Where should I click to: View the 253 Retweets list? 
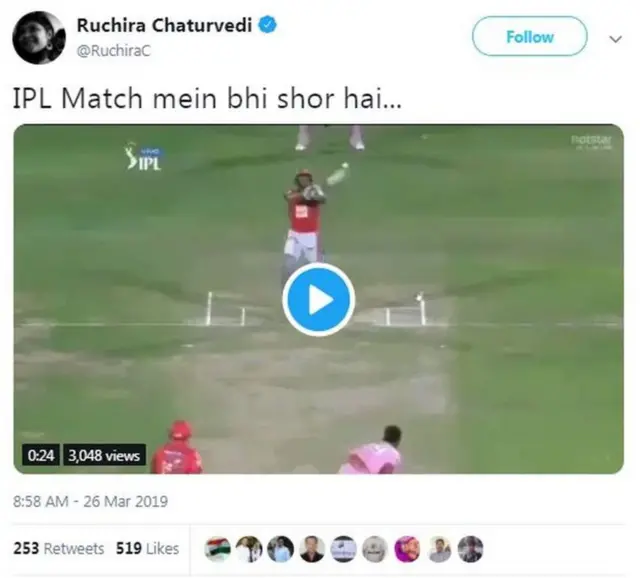58,548
